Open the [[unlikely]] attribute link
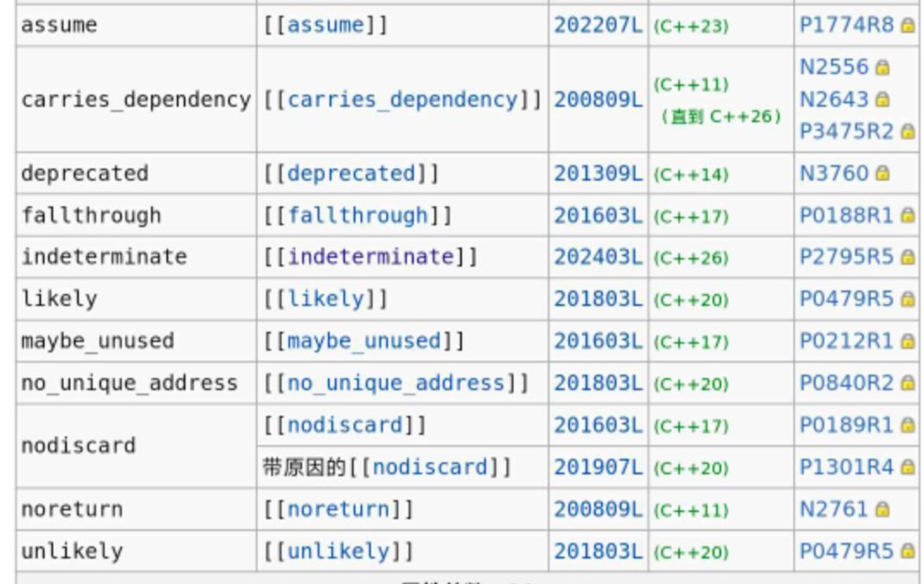The height and width of the screenshot is (584, 924). click(338, 551)
